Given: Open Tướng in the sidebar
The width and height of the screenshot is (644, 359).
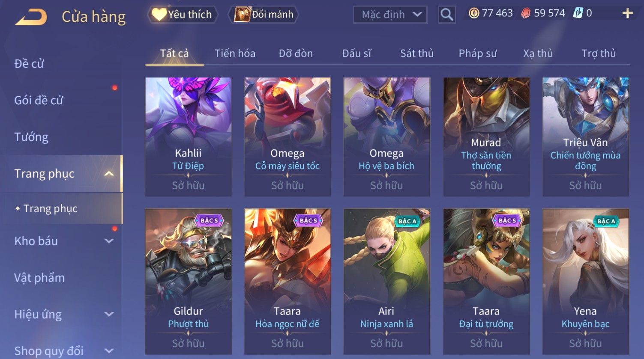Looking at the screenshot, I should coord(31,137).
